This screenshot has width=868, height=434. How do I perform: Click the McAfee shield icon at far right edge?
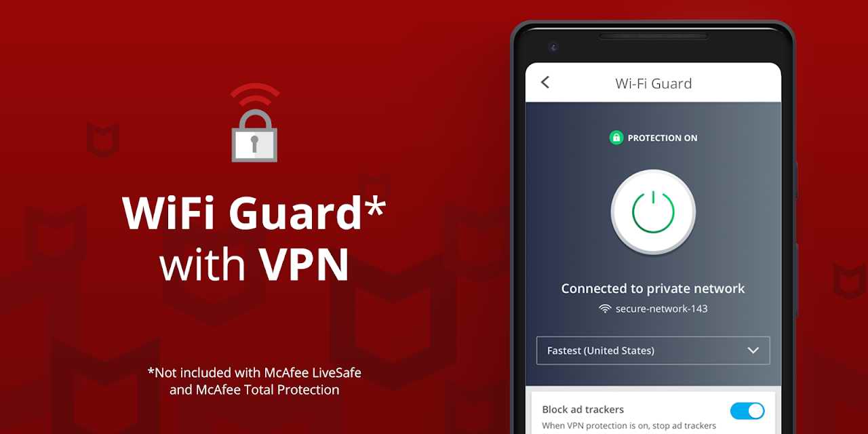[850, 281]
